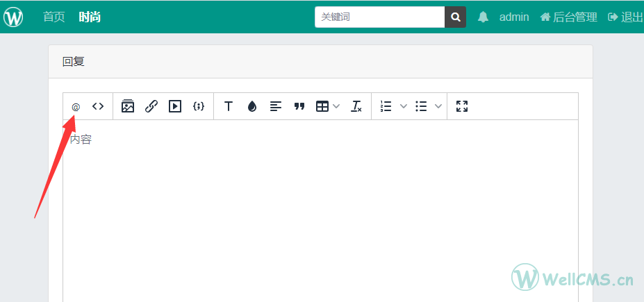The height and width of the screenshot is (302, 644).
Task: Open notifications bell icon
Action: 483,17
